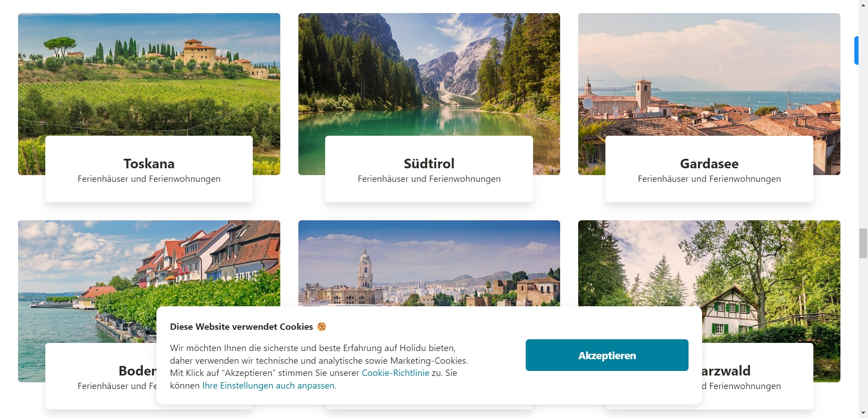Click the scrollbar down arrow

click(863, 413)
